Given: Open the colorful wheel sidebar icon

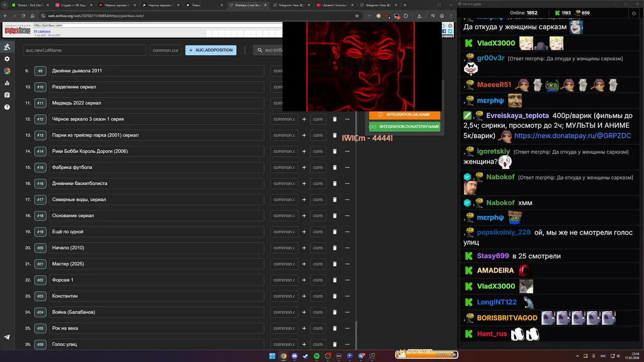Looking at the screenshot, I should pyautogui.click(x=7, y=71).
